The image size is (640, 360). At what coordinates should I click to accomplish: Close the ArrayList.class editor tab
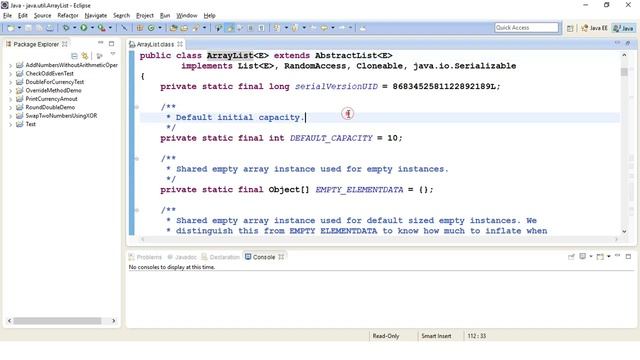pos(180,44)
